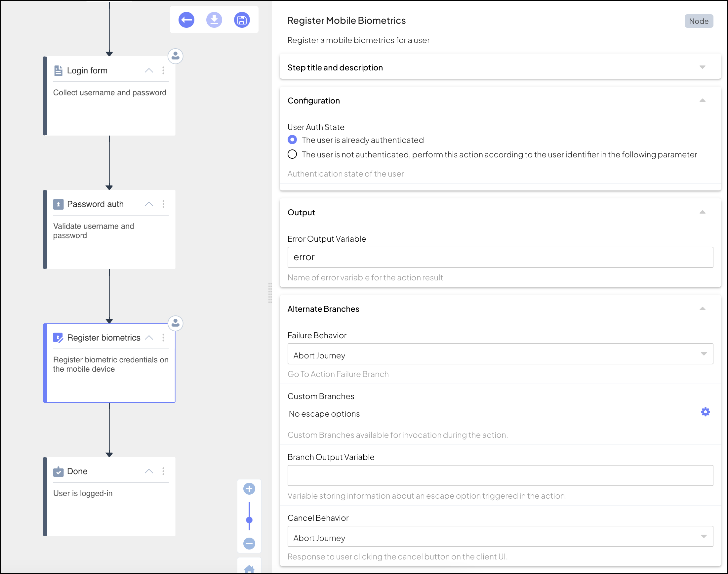This screenshot has height=574, width=728.
Task: Open Register biometrics node three-dot menu
Action: click(x=164, y=338)
